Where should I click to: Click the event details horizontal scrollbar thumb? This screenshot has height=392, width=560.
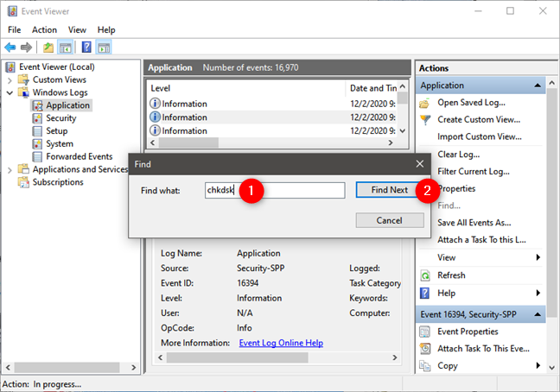[238, 357]
